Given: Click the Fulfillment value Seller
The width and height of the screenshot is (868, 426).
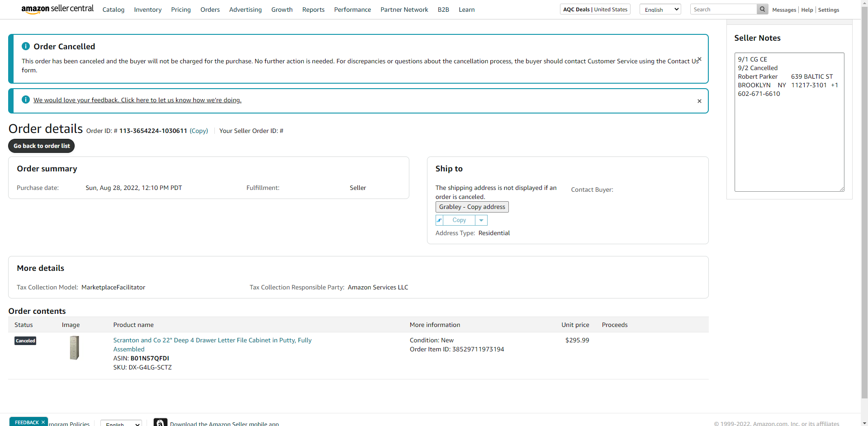Looking at the screenshot, I should 358,188.
